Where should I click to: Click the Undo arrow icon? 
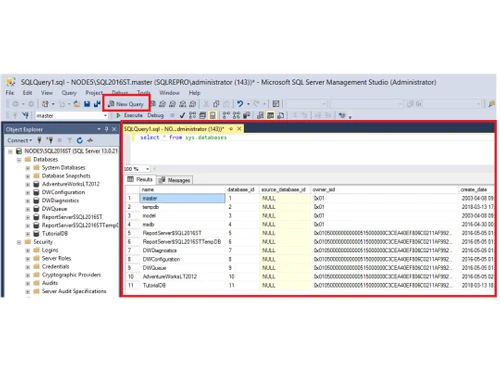(240, 104)
